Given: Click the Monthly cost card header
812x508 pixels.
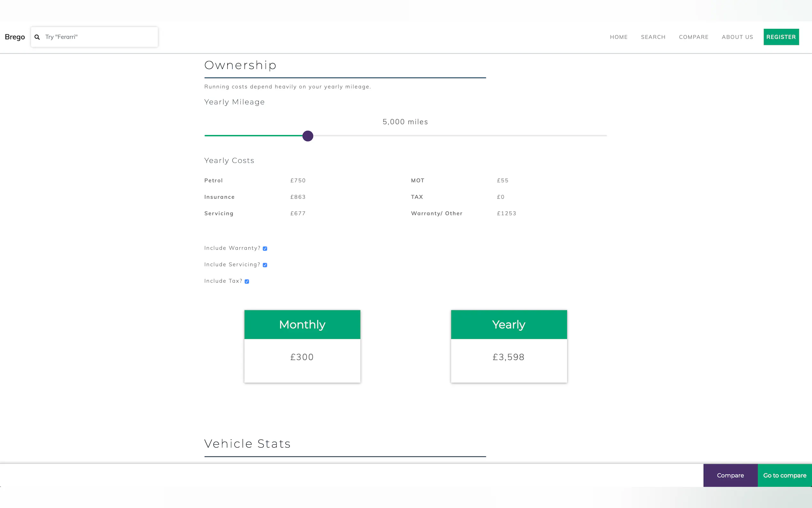Looking at the screenshot, I should 302,325.
